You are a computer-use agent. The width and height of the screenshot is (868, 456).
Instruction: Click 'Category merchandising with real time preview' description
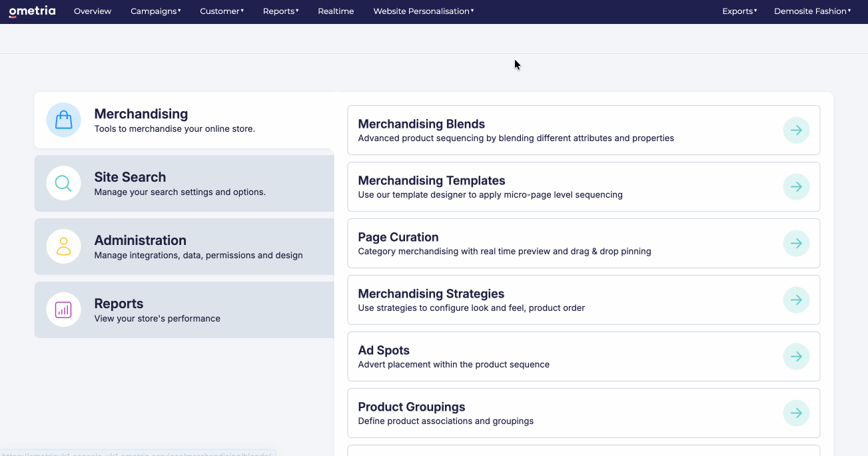[x=504, y=252]
